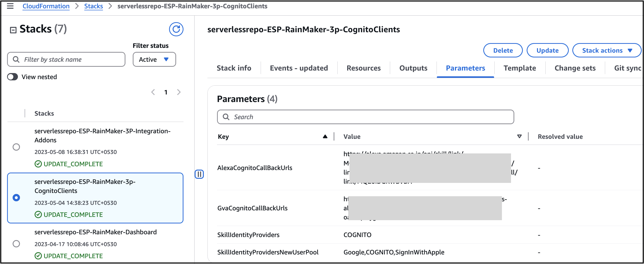This screenshot has width=644, height=264.
Task: Open the Filter status Active dropdown
Action: [154, 59]
